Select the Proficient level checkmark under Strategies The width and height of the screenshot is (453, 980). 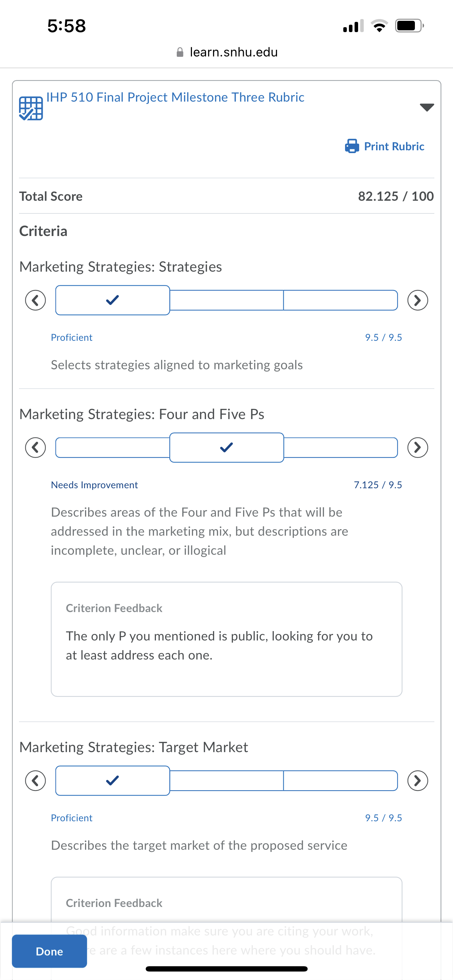click(x=113, y=300)
